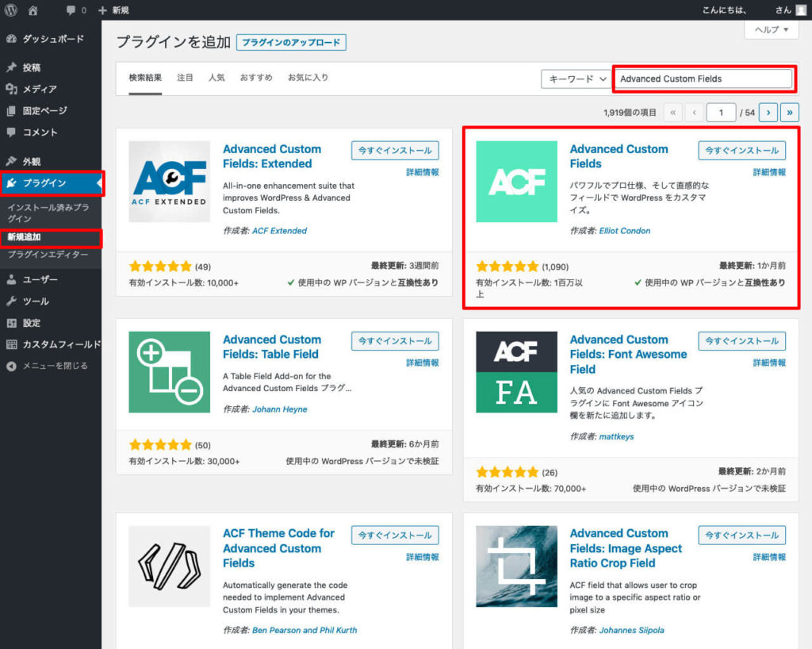Open the site home icon
The width and height of the screenshot is (812, 649).
[33, 10]
